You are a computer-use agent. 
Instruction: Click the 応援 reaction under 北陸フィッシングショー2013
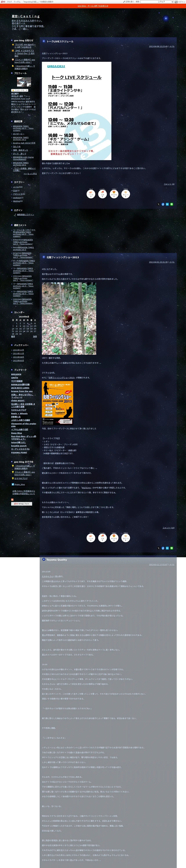coord(102,538)
